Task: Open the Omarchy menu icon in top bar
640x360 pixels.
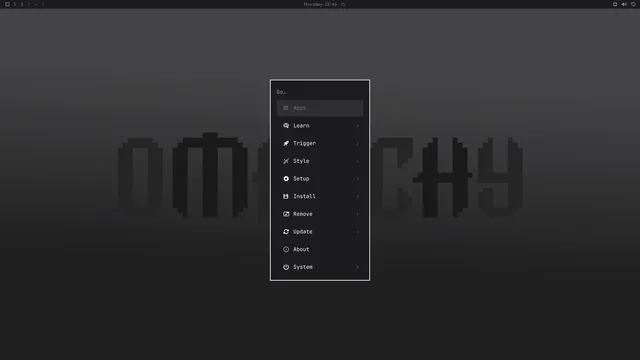Action: [x=7, y=4]
